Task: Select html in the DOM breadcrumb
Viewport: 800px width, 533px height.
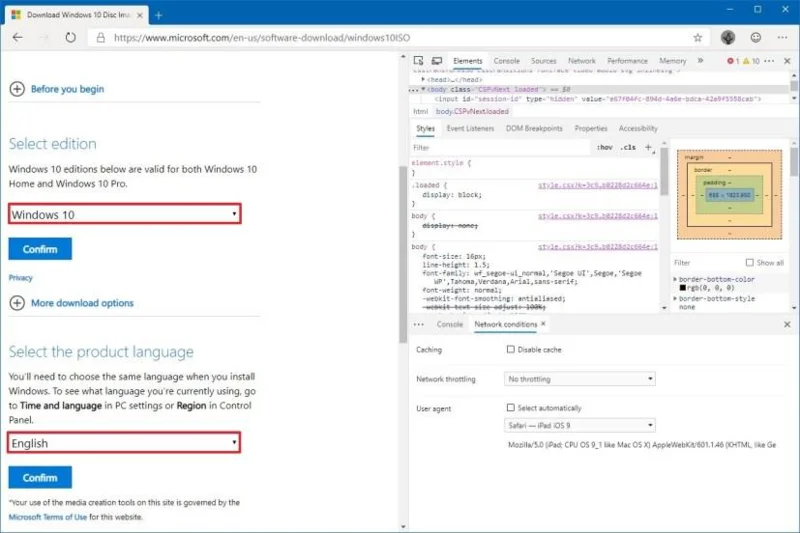Action: (x=420, y=111)
